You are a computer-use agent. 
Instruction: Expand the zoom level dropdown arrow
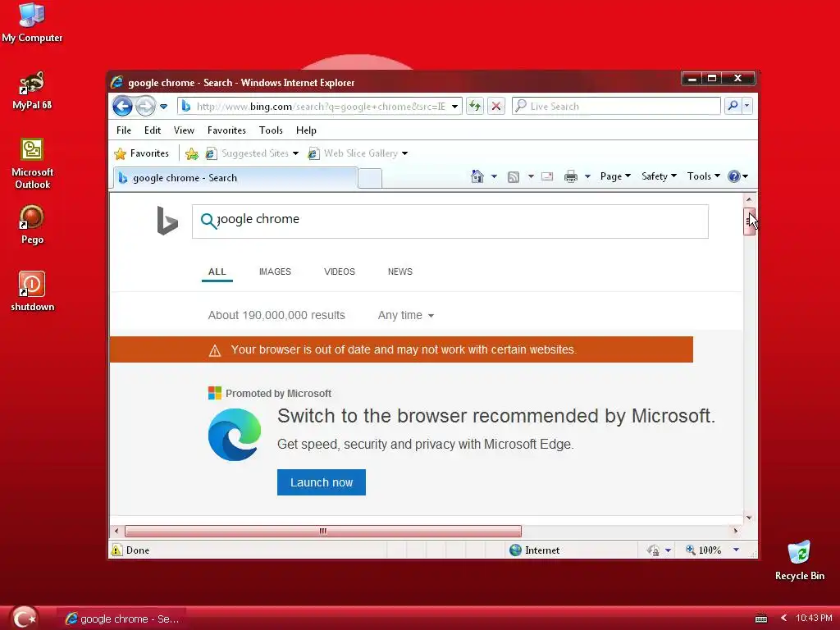736,550
